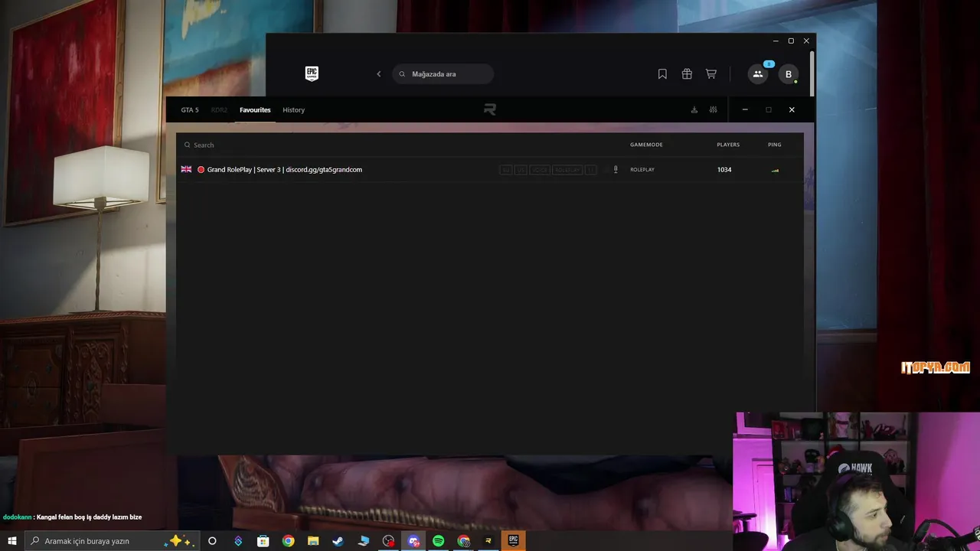Open Cortana circle on taskbar
The image size is (980, 551).
pos(212,541)
